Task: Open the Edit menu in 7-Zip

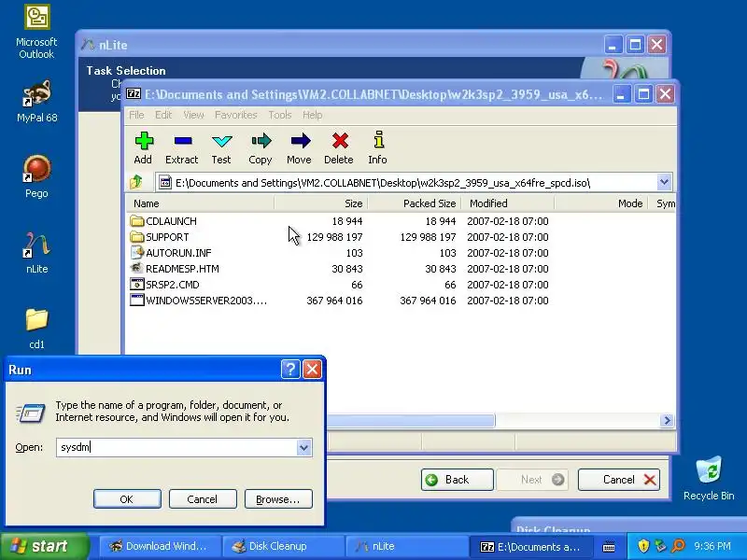Action: tap(163, 115)
